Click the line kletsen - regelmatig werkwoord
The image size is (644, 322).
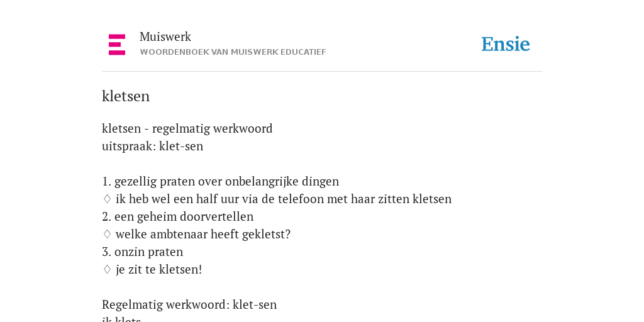tap(187, 128)
